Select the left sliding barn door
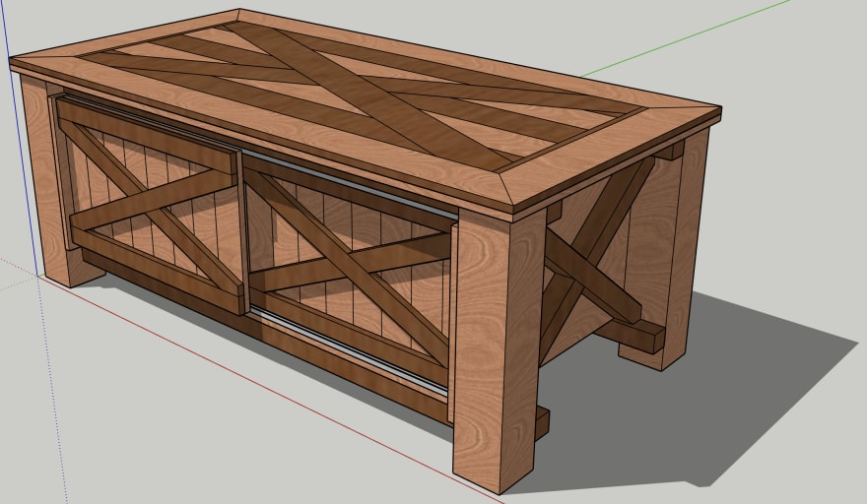The width and height of the screenshot is (867, 504). click(x=150, y=206)
